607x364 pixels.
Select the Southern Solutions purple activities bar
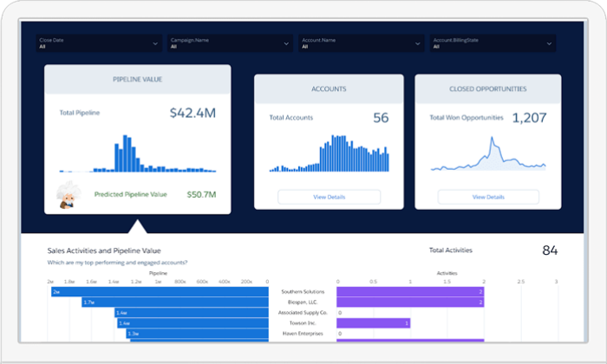[409, 292]
